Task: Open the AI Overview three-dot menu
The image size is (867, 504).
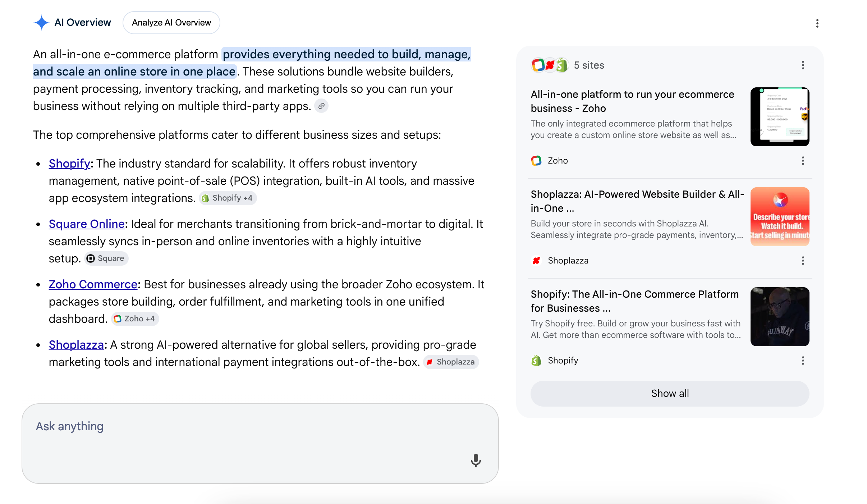Action: click(817, 23)
